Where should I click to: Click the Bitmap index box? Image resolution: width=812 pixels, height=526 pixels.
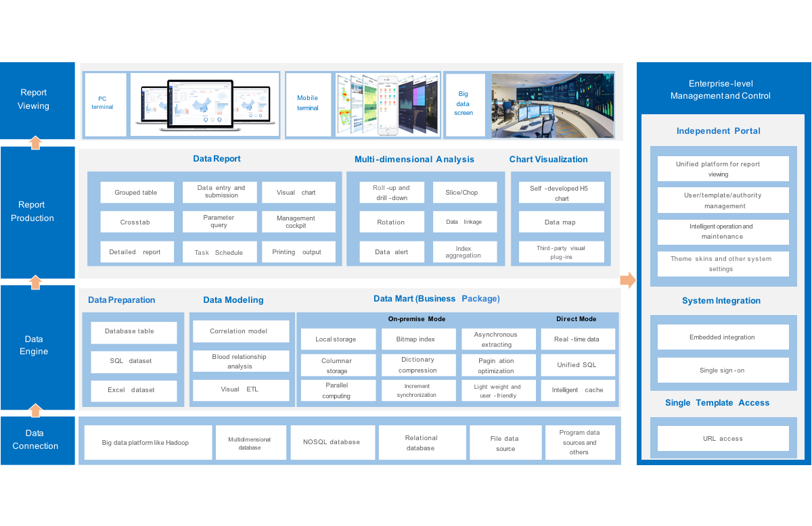pyautogui.click(x=416, y=339)
